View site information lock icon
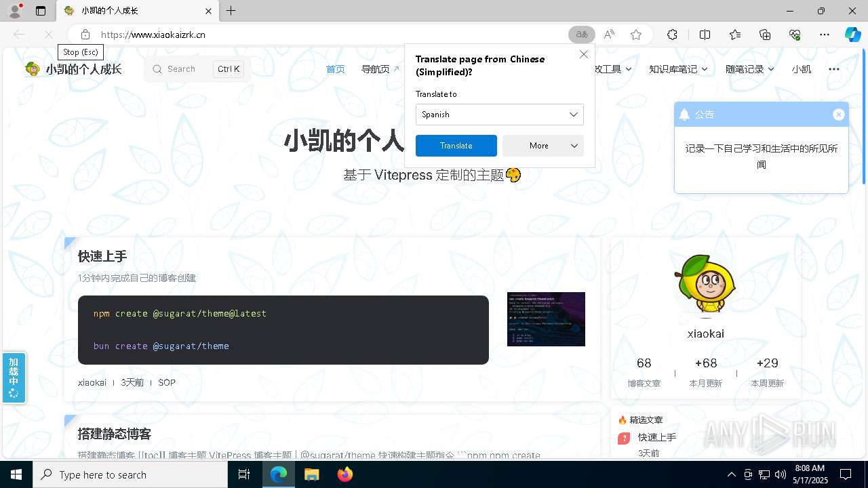Viewport: 868px width, 488px height. 85,35
